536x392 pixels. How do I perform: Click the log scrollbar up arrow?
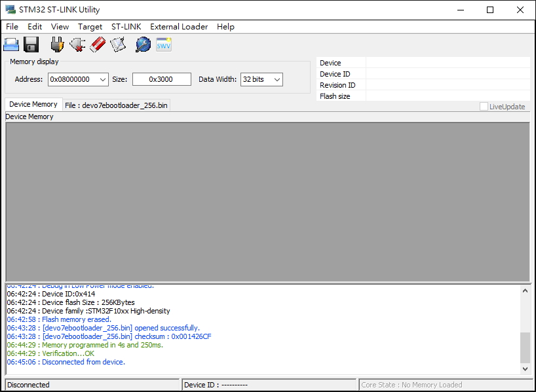[x=525, y=291]
